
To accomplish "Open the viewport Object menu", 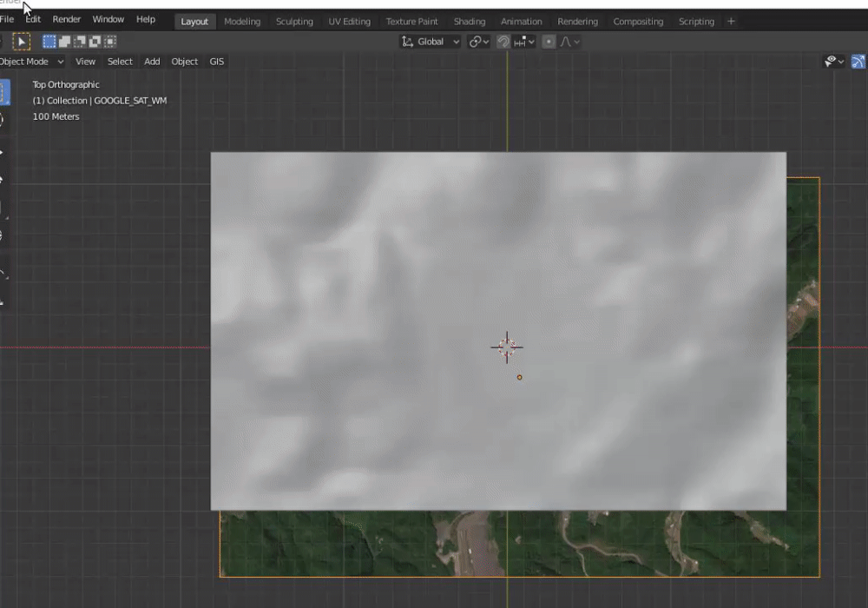I will click(x=184, y=62).
